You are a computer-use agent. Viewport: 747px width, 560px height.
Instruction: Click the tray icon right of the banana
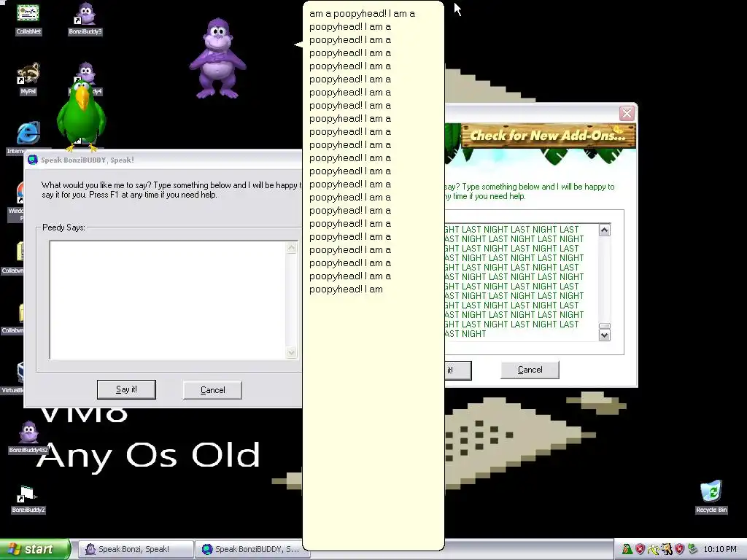667,549
